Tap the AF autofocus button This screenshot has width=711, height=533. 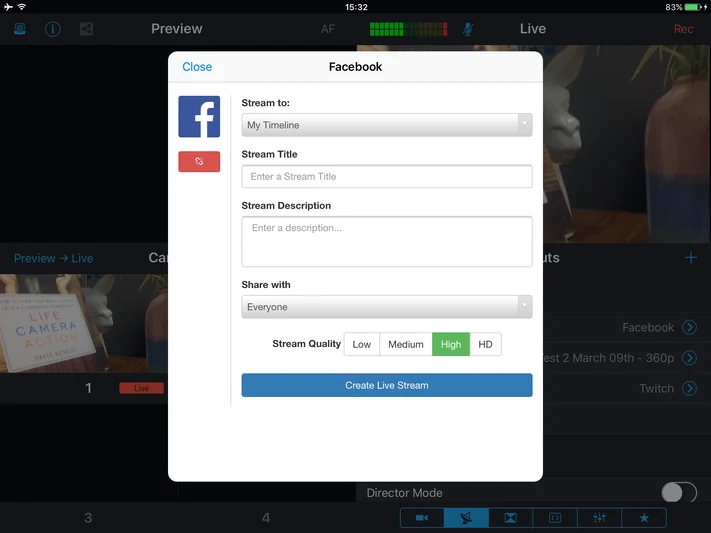tap(328, 29)
